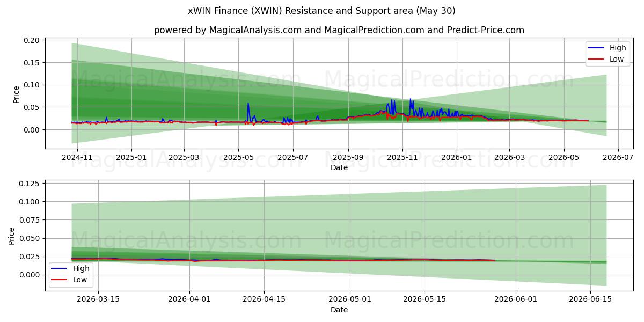Click the '2025-01' x-axis label
Image resolution: width=644 pixels, height=322 pixels.
click(131, 158)
